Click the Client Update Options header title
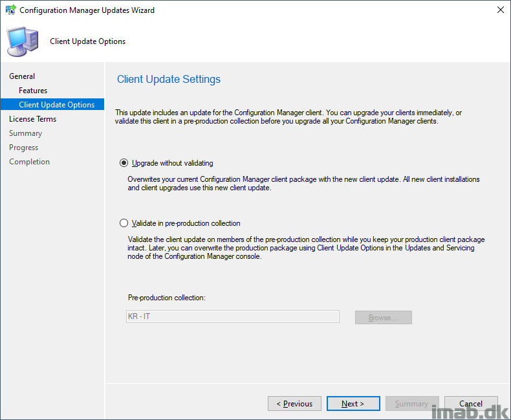Image resolution: width=511 pixels, height=420 pixels. pyautogui.click(x=88, y=41)
